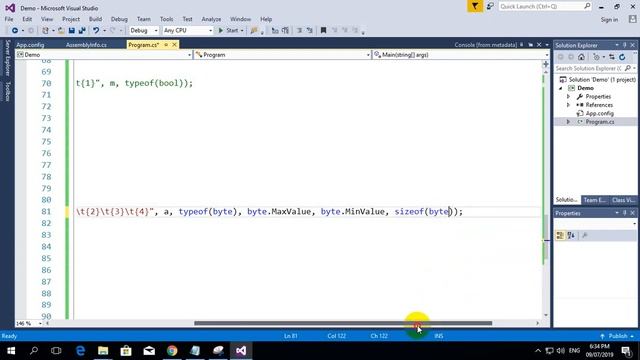The width and height of the screenshot is (640, 360).
Task: Toggle auto hide pin on Properties panel
Action: 624,213
